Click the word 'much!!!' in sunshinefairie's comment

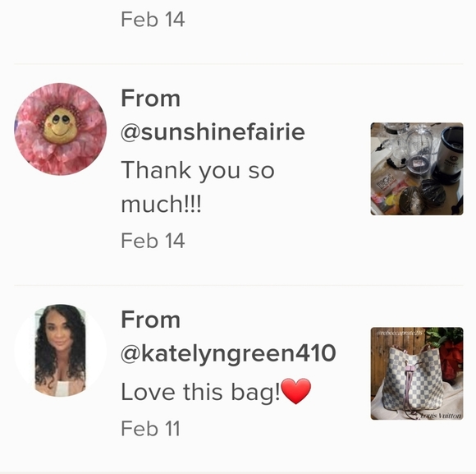pos(161,204)
